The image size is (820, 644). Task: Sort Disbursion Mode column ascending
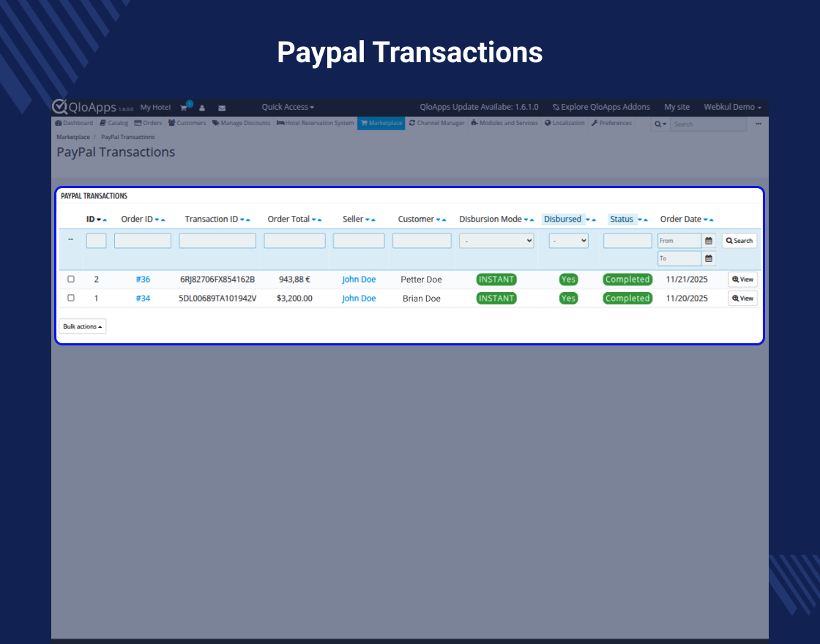(532, 220)
